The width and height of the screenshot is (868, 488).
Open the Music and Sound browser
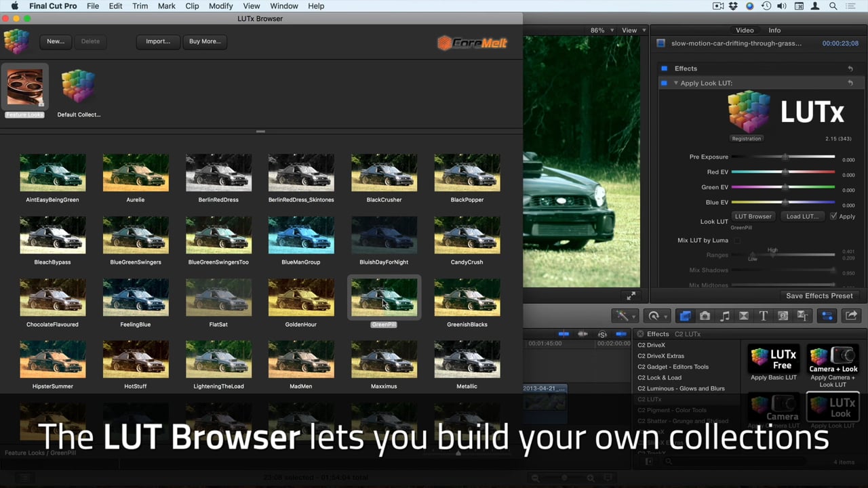(724, 316)
